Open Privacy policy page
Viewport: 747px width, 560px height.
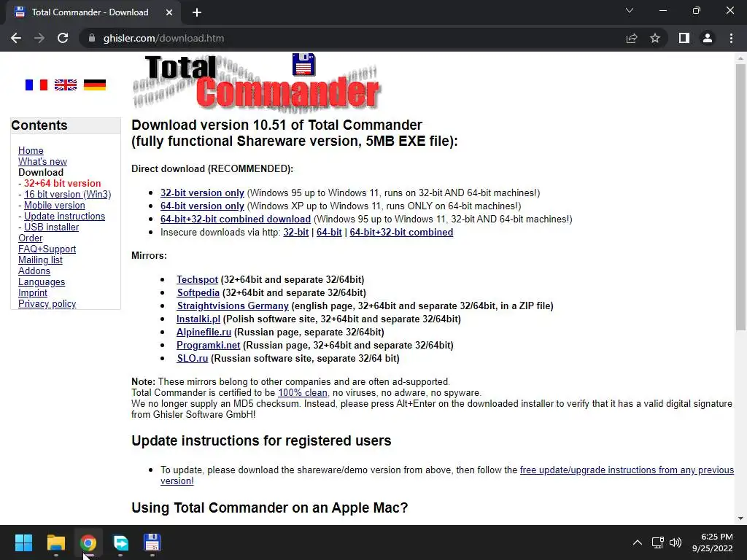(x=47, y=304)
